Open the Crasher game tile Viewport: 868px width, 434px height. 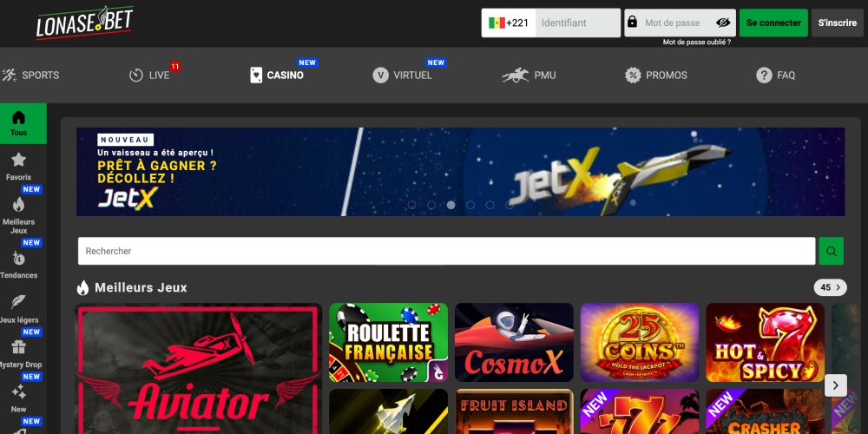click(765, 411)
